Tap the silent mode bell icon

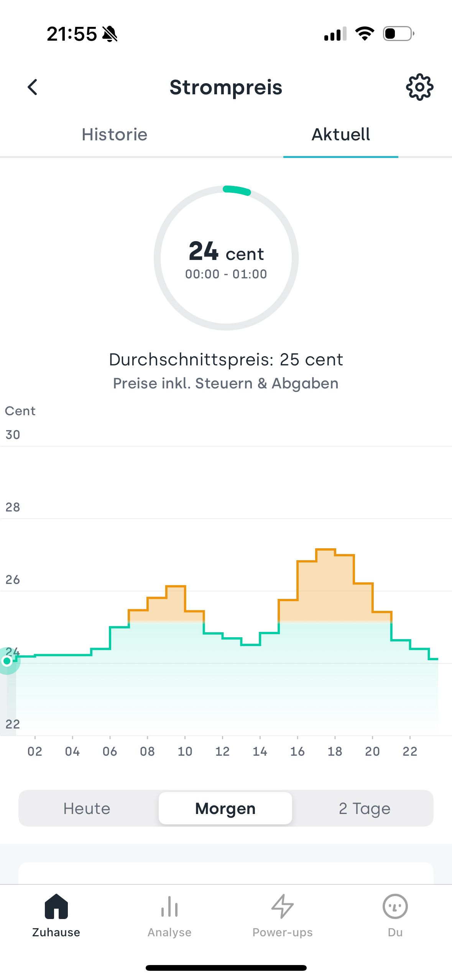click(110, 34)
